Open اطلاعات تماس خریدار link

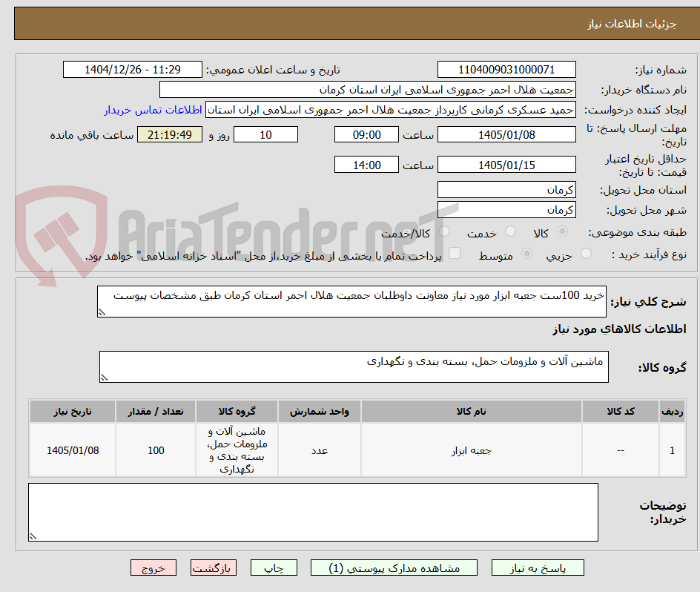click(x=153, y=110)
